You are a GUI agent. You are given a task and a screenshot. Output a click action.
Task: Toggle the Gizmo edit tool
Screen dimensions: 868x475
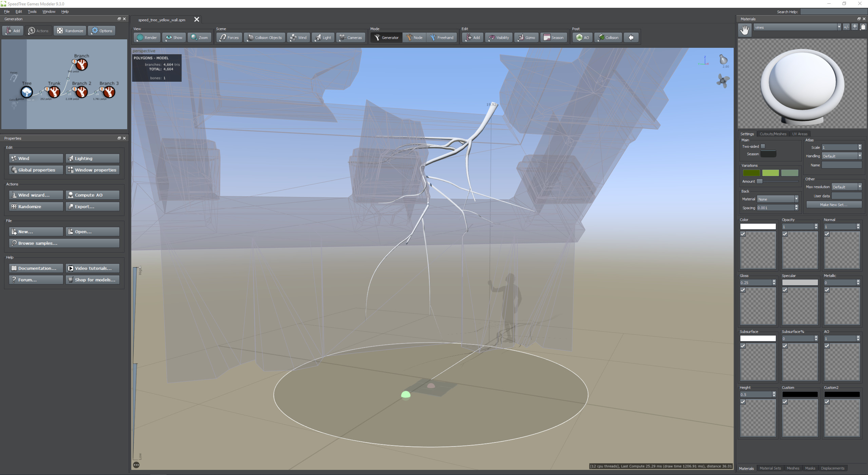pos(526,38)
